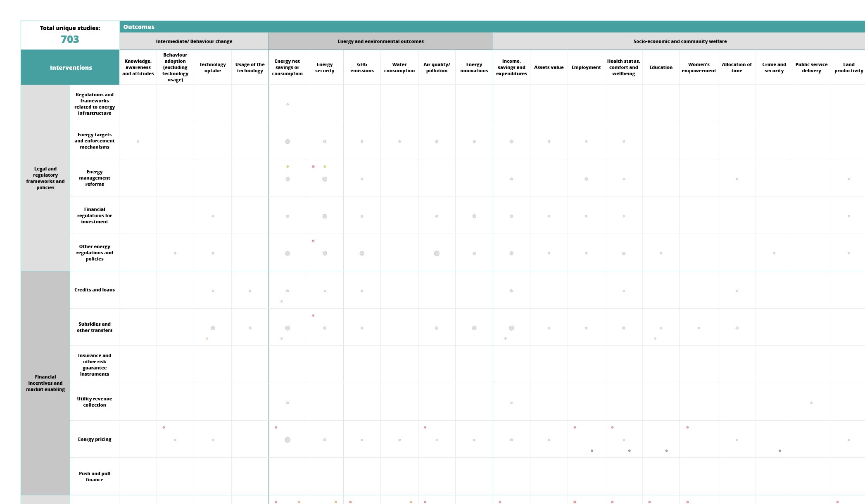
Task: Click the Other energy regulations bubble under Education
Action: [x=661, y=253]
